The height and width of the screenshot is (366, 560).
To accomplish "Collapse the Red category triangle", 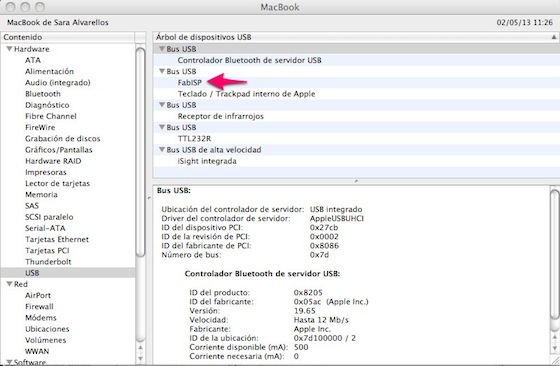I will tap(9, 284).
